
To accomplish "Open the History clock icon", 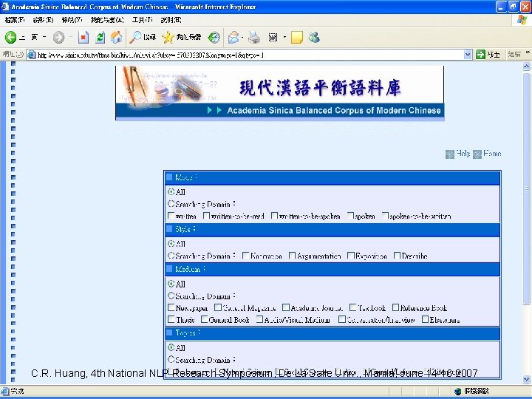I will (214, 38).
